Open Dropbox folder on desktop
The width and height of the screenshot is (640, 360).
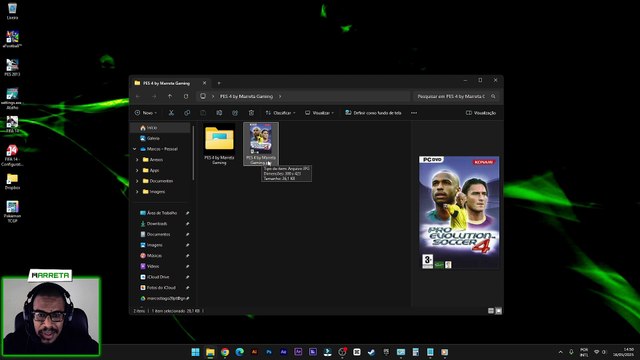pyautogui.click(x=12, y=181)
